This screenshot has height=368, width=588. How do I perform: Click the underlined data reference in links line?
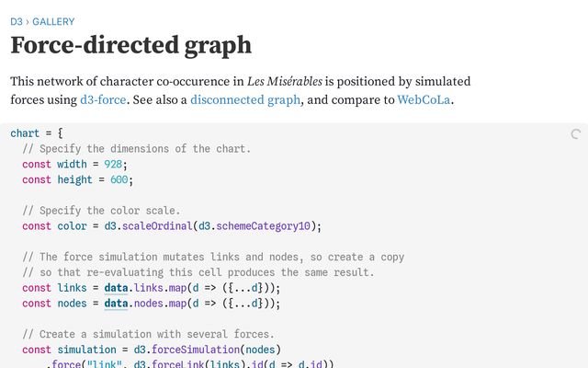[116, 288]
